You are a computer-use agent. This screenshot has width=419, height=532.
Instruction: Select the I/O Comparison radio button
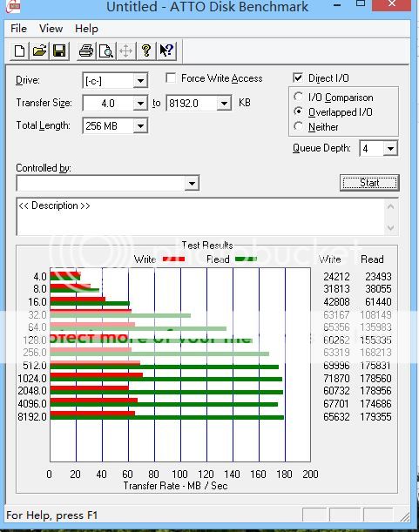point(298,97)
